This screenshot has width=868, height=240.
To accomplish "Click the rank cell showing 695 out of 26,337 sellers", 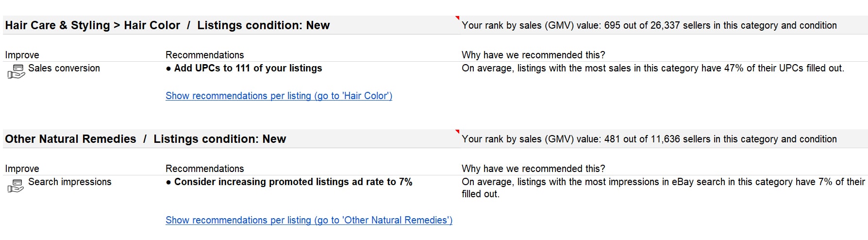I will pyautogui.click(x=649, y=25).
